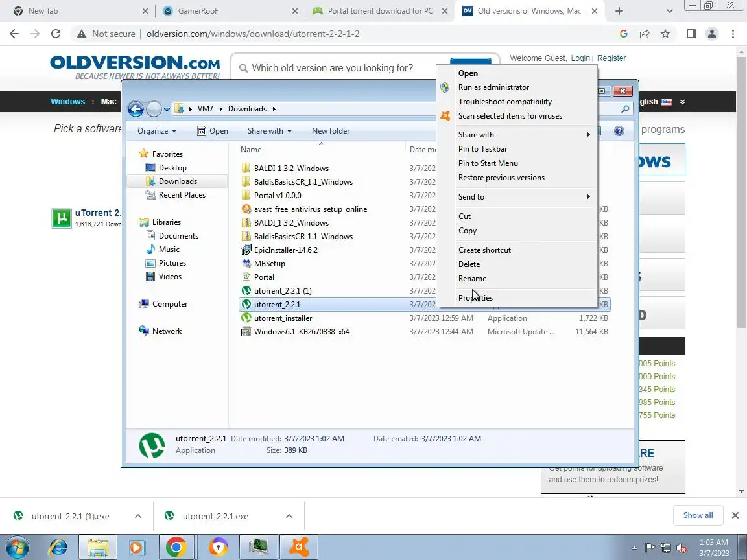747x560 pixels.
Task: Select the Windows6.1-KB2670838-x64 update file
Action: click(301, 331)
